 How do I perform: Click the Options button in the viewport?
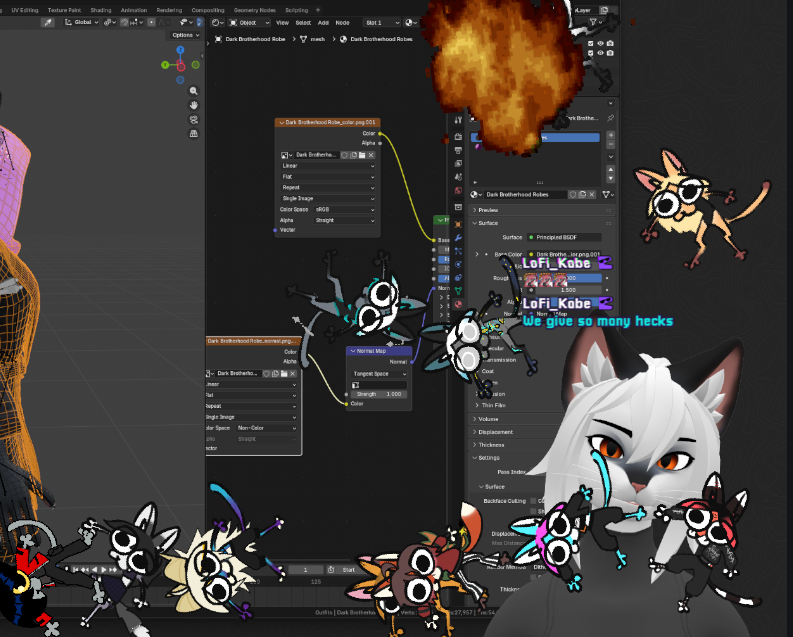185,35
